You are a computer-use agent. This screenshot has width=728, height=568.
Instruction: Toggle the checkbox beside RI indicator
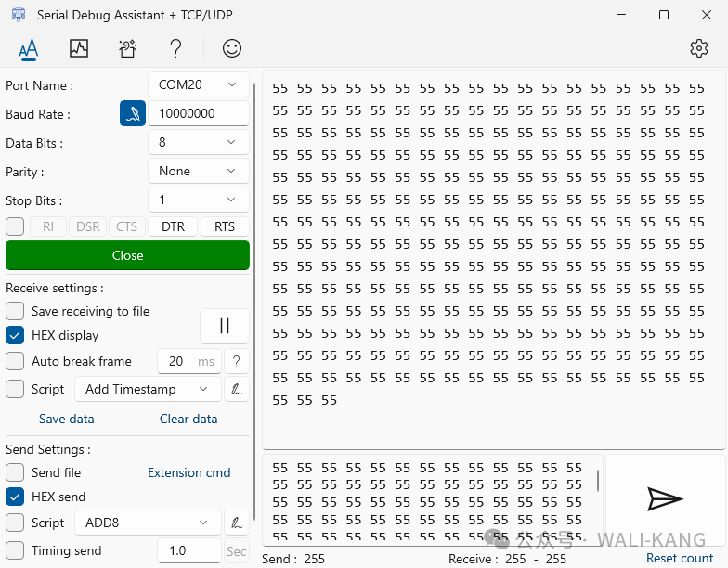[15, 226]
